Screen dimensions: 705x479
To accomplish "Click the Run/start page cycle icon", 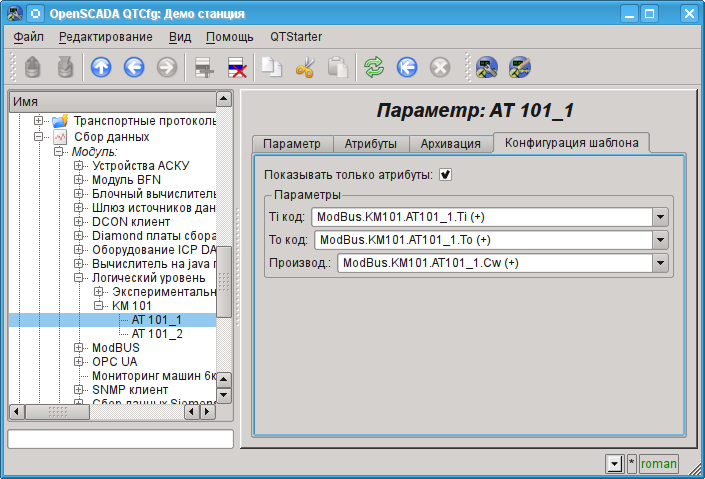I will [406, 67].
